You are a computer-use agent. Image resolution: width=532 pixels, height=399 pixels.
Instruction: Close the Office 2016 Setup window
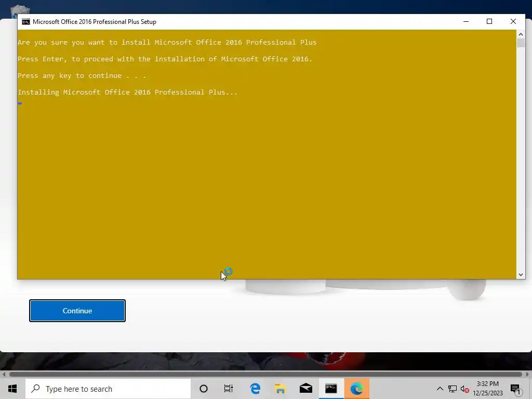coord(513,21)
